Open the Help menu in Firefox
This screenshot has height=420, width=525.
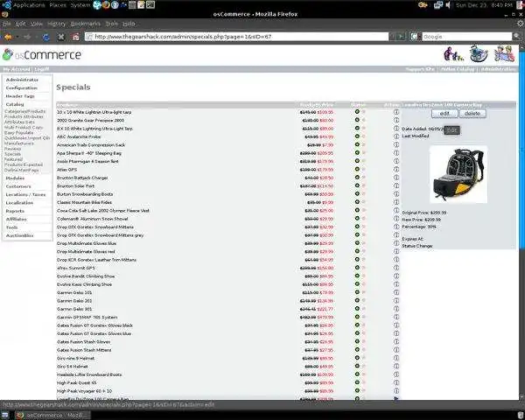click(x=129, y=24)
